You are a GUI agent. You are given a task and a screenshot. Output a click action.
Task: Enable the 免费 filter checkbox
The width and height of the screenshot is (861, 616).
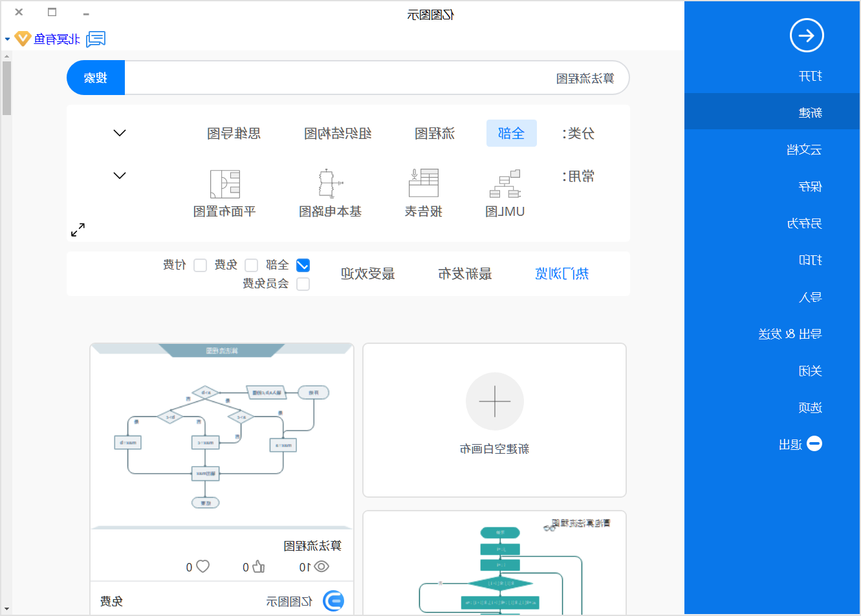251,265
